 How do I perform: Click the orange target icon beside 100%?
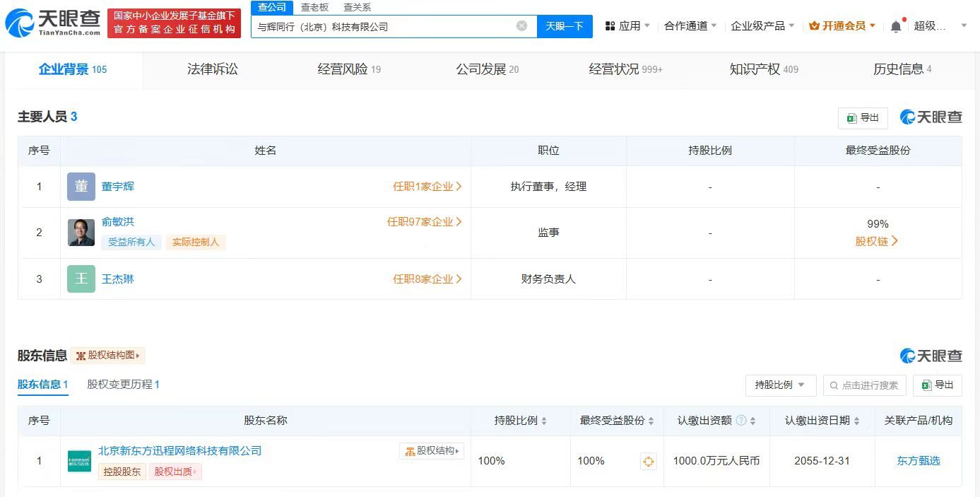[648, 461]
